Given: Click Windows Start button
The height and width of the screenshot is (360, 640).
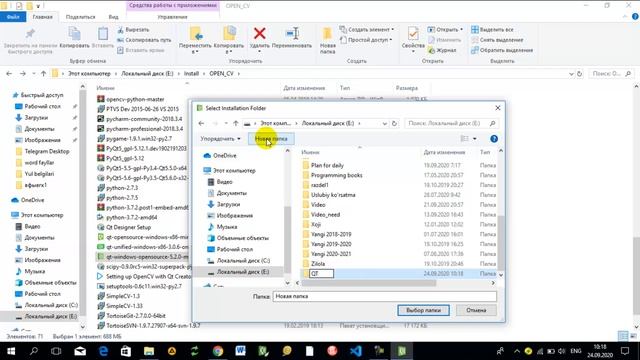Looking at the screenshot, I should coord(11,351).
